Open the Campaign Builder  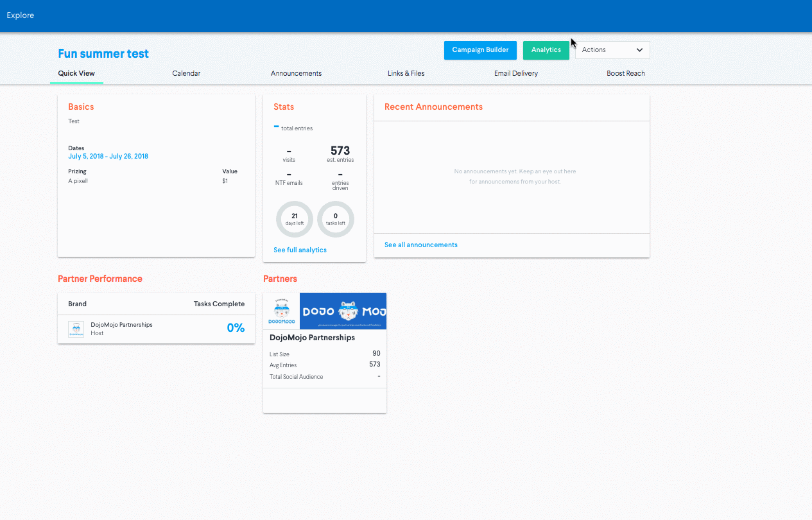click(x=480, y=50)
